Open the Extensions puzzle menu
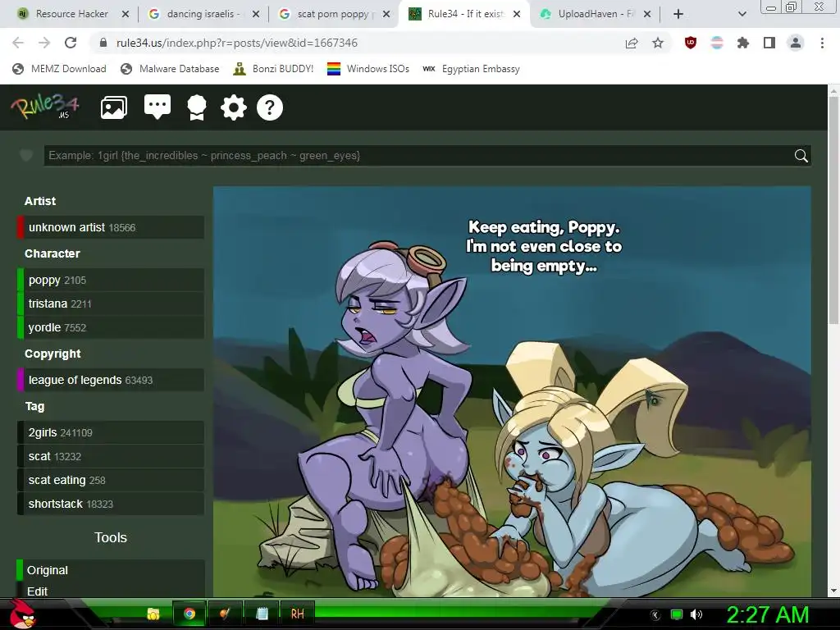 (743, 43)
